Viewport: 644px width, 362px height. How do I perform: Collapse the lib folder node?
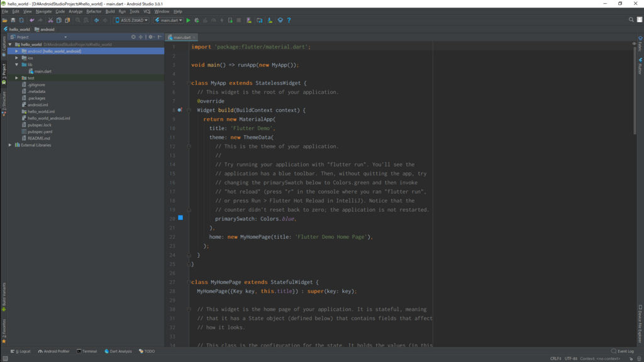(x=17, y=65)
